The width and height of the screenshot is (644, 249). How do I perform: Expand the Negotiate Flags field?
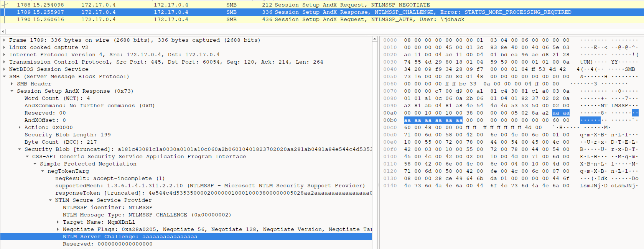pos(58,229)
